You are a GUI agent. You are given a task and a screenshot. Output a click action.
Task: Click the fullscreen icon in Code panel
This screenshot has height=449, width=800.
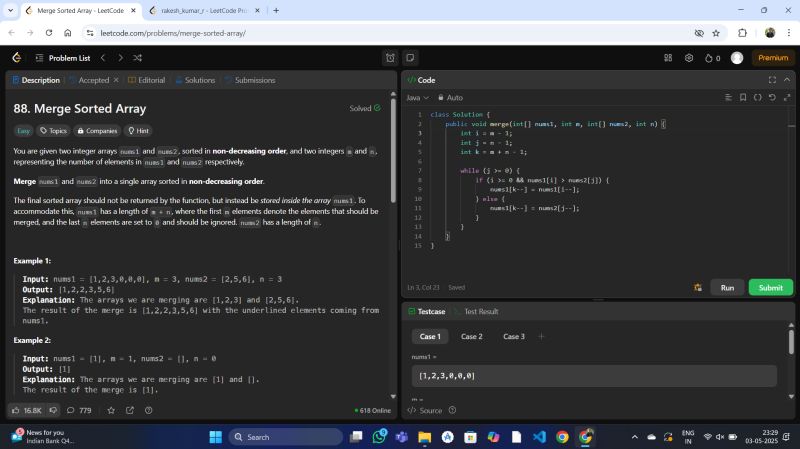click(772, 80)
